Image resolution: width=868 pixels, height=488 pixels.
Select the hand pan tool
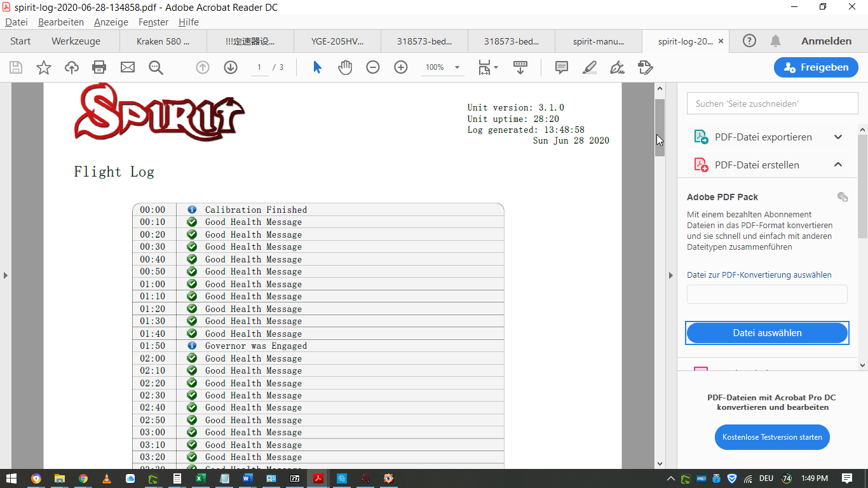345,67
